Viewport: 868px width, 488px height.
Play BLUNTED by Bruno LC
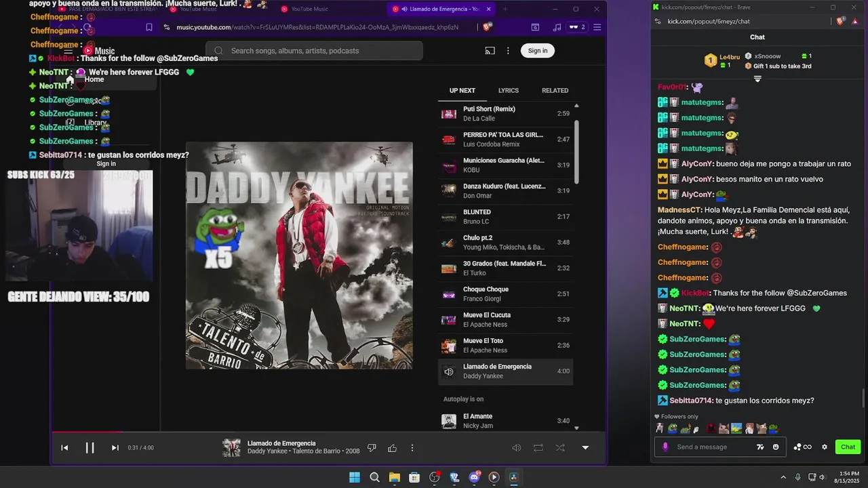point(505,217)
